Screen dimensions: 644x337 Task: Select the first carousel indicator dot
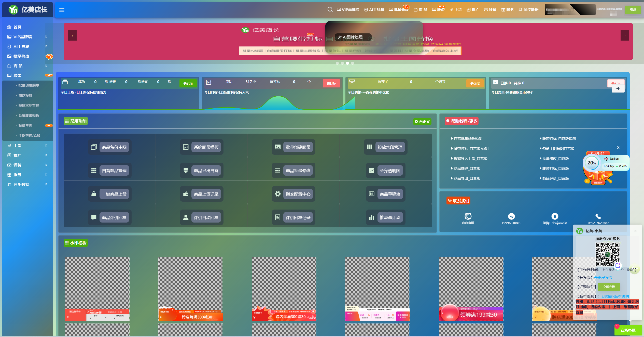[337, 63]
